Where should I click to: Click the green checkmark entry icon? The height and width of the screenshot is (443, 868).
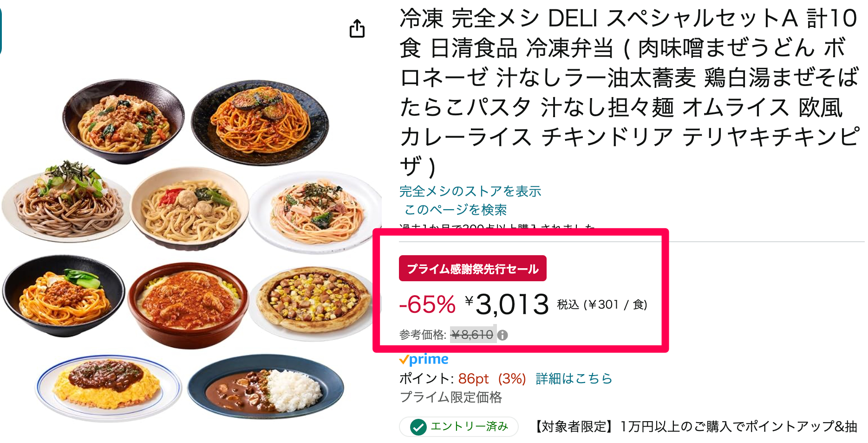click(x=418, y=426)
